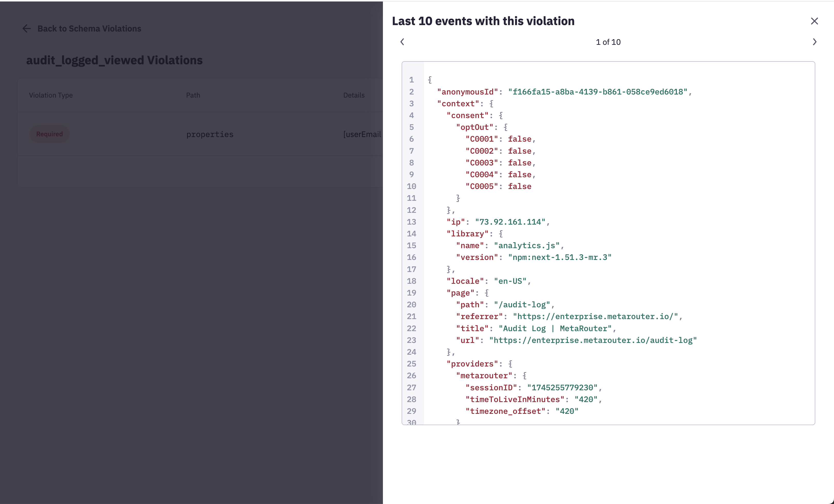Go to the previous violation event

pyautogui.click(x=402, y=42)
